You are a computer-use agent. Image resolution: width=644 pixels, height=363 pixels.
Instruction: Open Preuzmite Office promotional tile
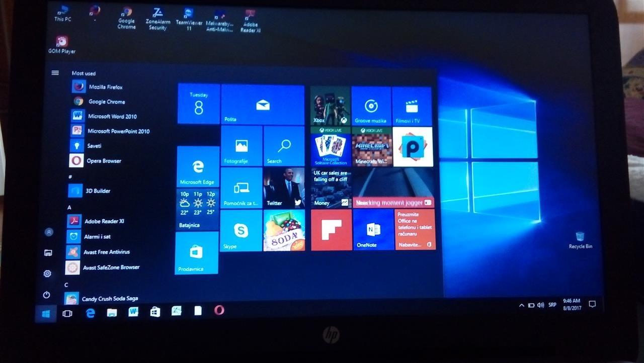pyautogui.click(x=415, y=230)
